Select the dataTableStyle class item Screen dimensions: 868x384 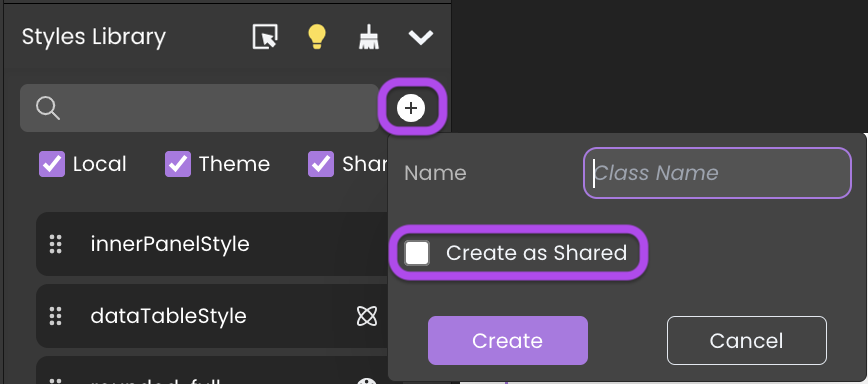pos(212,316)
